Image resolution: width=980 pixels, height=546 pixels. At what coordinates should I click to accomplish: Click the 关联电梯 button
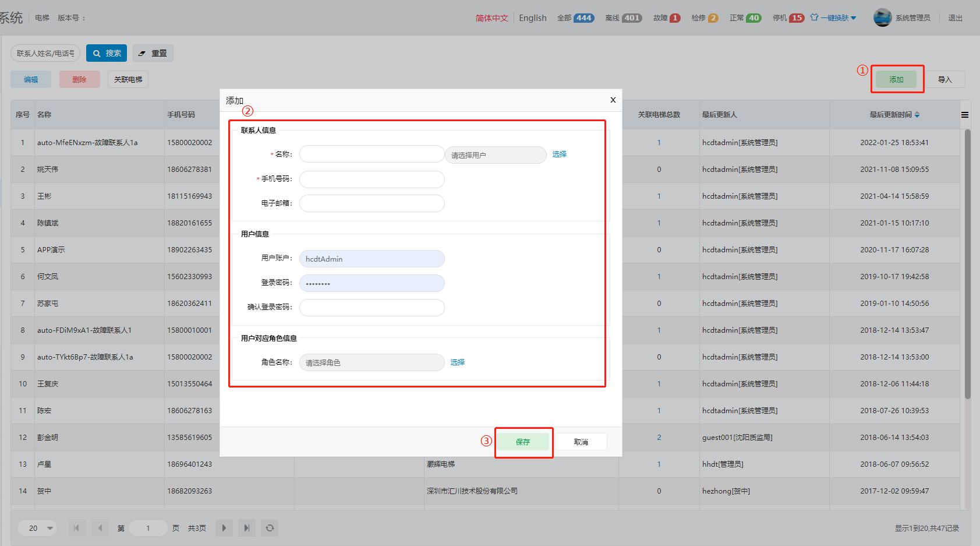(128, 79)
